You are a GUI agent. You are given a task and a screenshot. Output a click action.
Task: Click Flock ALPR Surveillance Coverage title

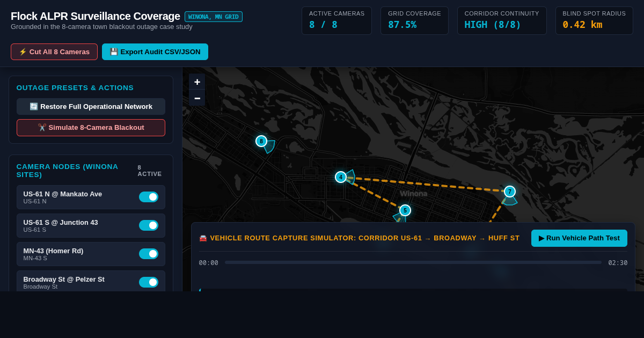96,16
